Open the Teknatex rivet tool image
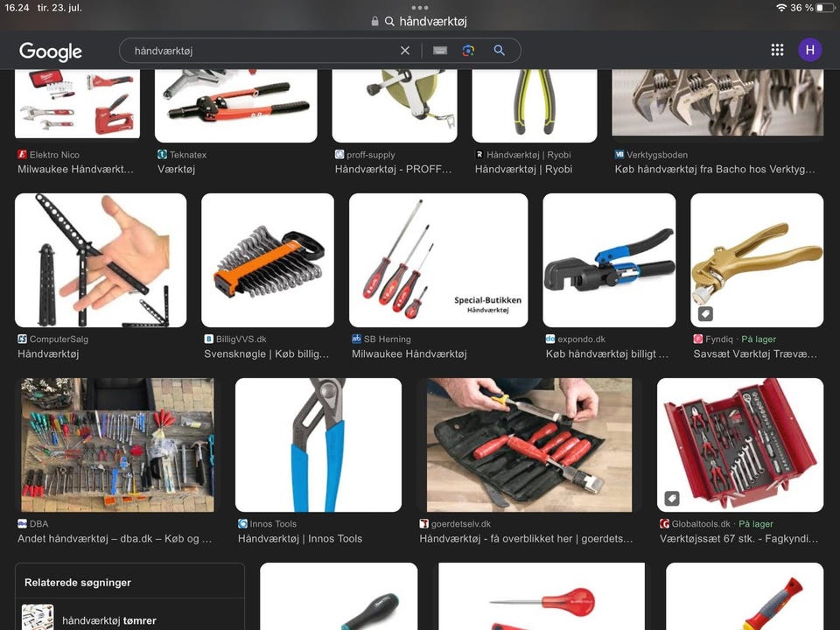 (235, 106)
